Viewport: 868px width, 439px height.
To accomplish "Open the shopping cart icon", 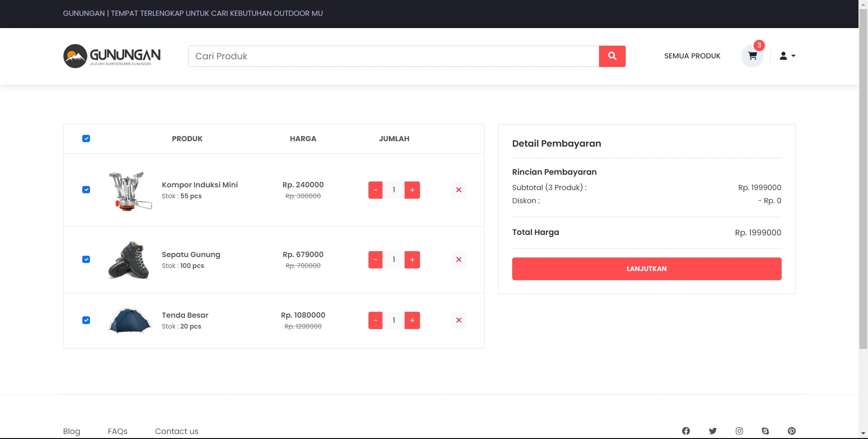I will (x=752, y=56).
